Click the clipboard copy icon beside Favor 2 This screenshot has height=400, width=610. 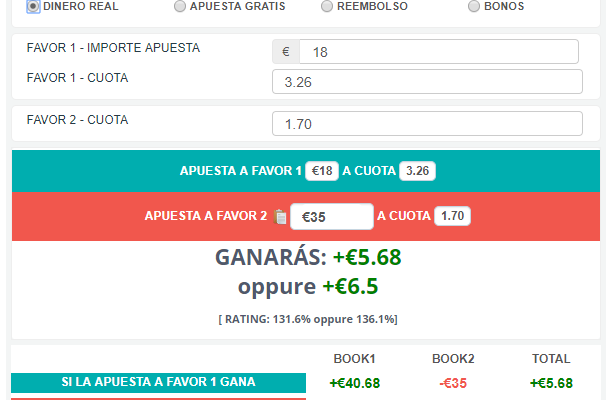(x=280, y=217)
